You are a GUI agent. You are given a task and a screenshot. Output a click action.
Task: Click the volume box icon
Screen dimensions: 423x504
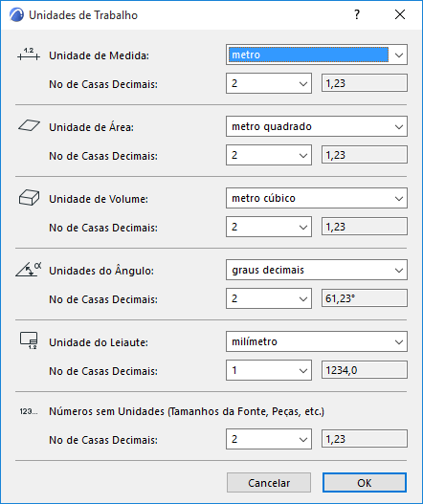[29, 197]
